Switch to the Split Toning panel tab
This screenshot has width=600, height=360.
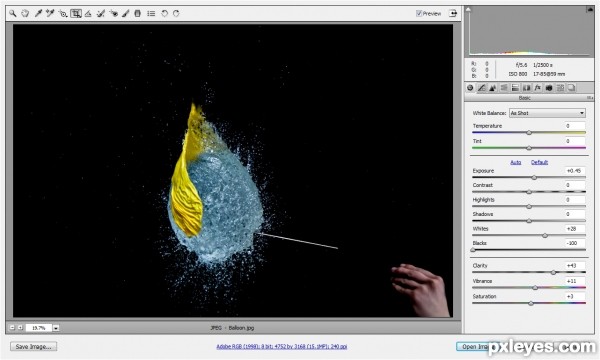point(515,88)
